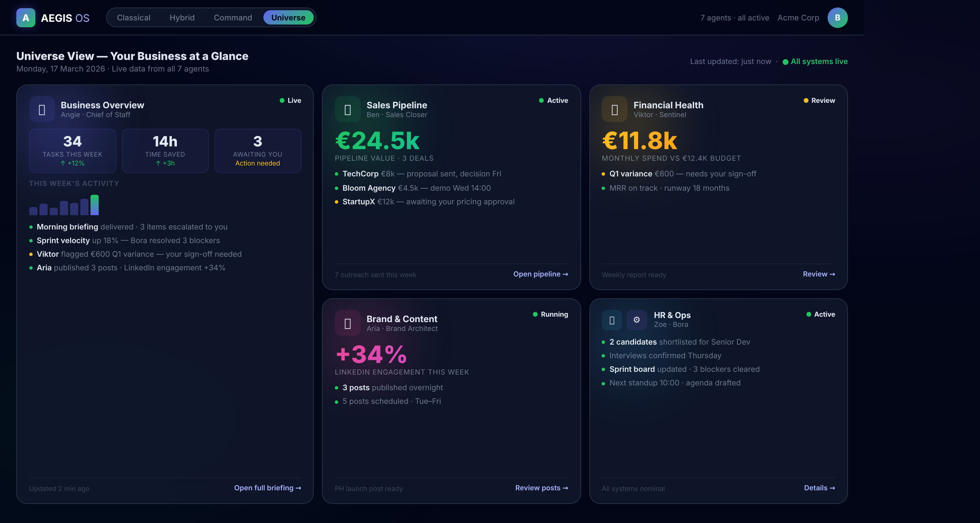Click the first HR & Ops icon

611,320
